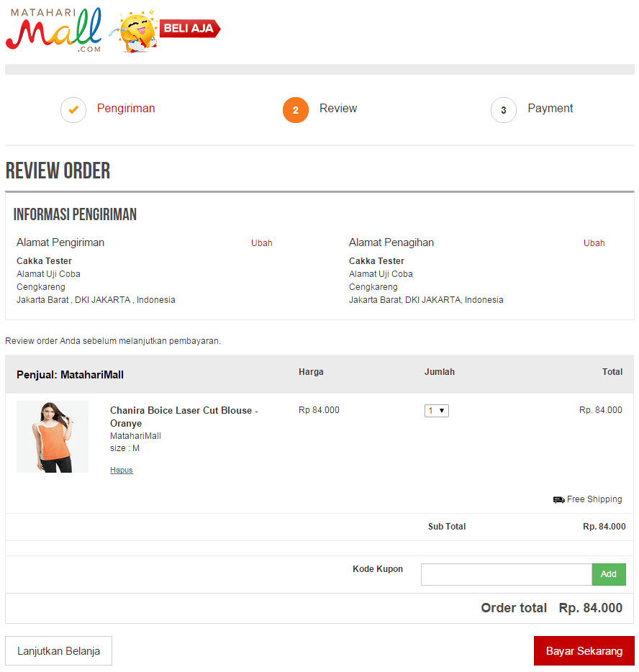Screen dimensions: 639x672
Task: Select 'Cengkareng' in the shipping address
Action: (x=41, y=287)
